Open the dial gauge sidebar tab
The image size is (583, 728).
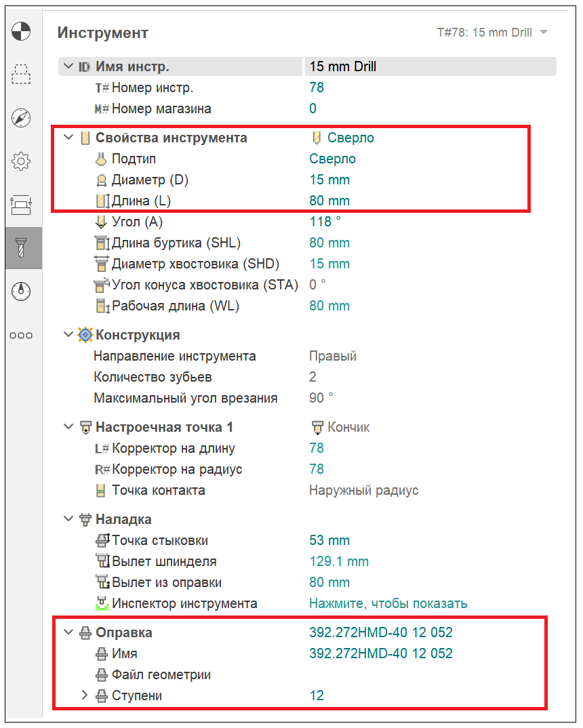pyautogui.click(x=22, y=291)
